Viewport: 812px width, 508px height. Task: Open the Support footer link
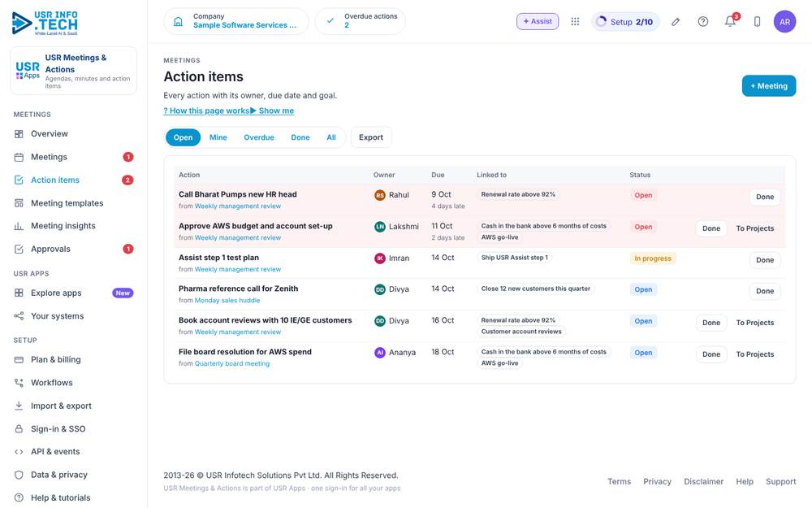pos(780,481)
